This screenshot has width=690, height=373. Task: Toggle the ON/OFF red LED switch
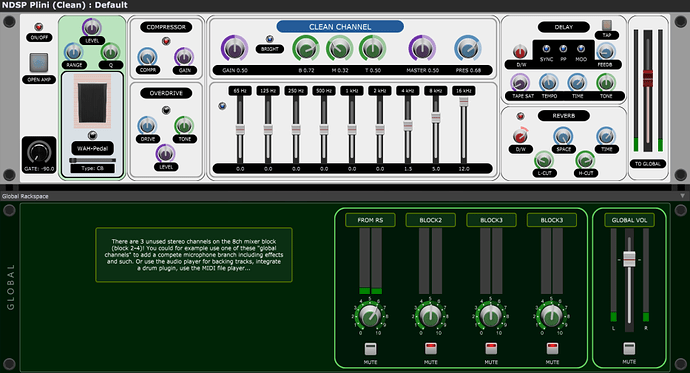tap(39, 27)
